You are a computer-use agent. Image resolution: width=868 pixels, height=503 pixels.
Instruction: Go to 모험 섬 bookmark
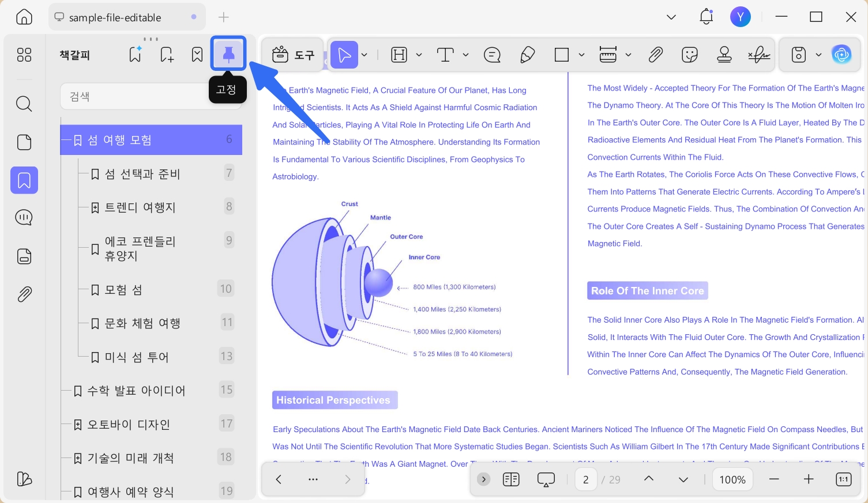click(123, 290)
